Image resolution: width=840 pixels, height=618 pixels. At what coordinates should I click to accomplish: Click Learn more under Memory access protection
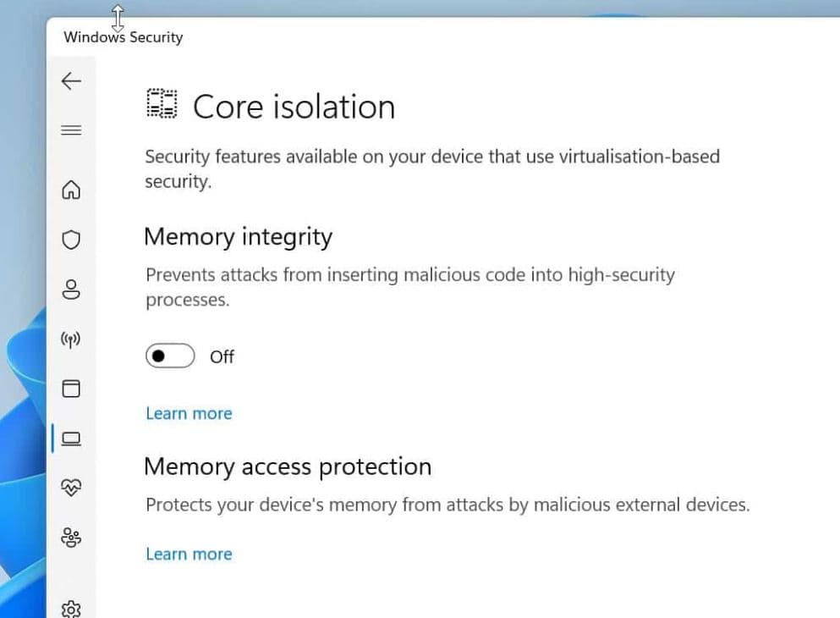click(x=189, y=554)
